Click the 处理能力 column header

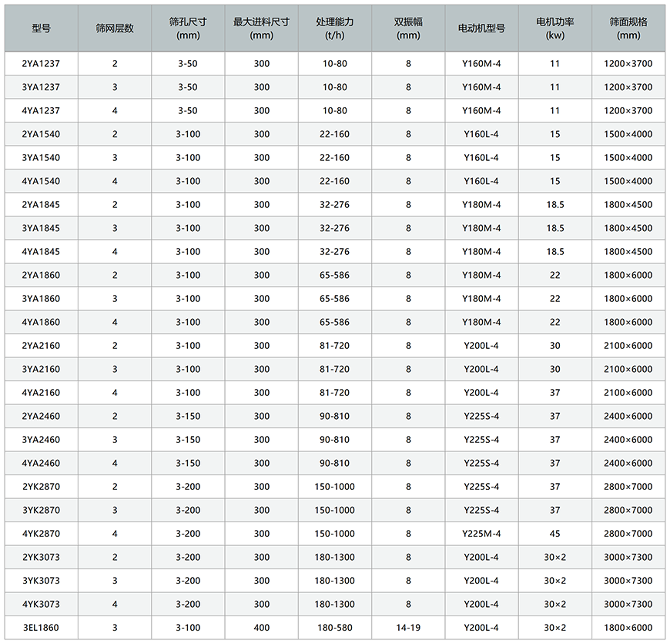[x=334, y=29]
